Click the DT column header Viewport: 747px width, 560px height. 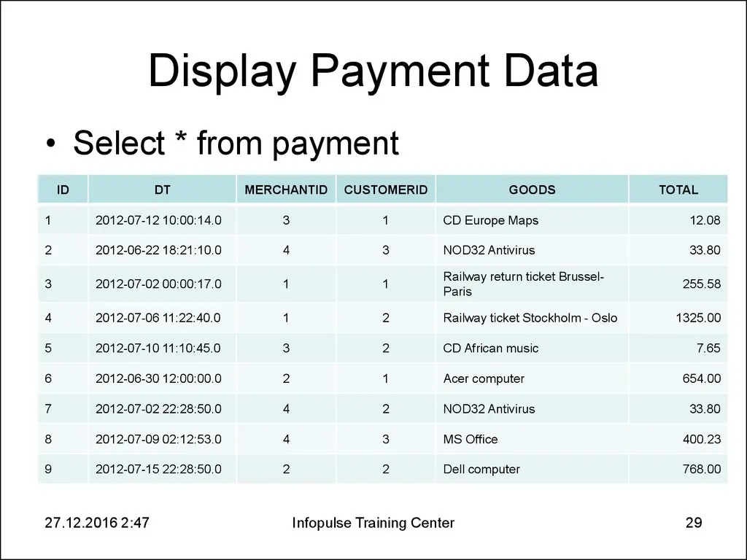pyautogui.click(x=162, y=190)
